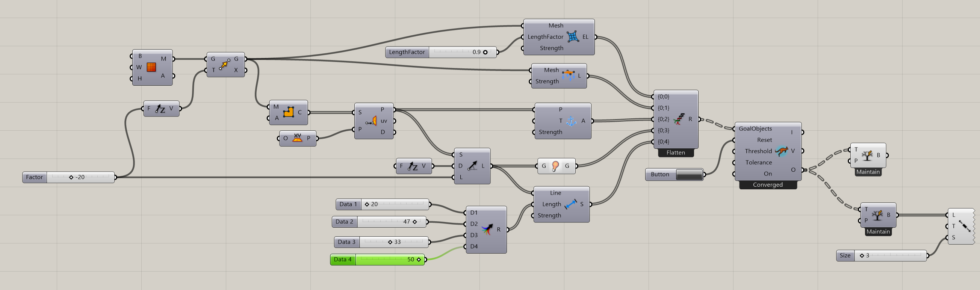
Task: Click the D3 input on Merge
Action: pos(473,235)
